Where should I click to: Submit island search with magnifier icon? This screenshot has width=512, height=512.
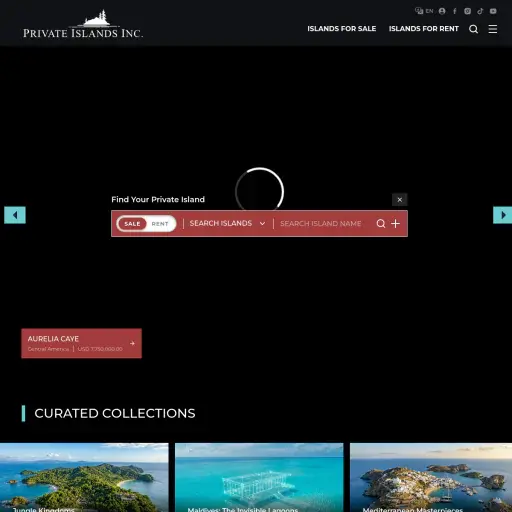[x=381, y=224]
